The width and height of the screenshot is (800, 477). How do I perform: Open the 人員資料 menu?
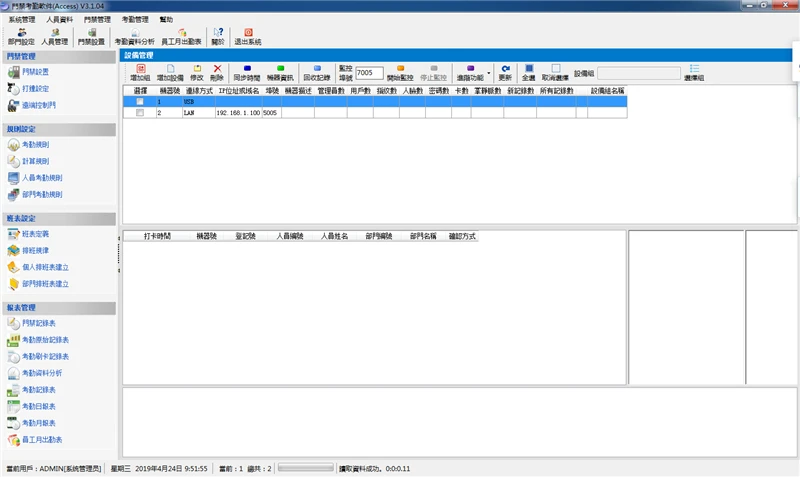pos(60,19)
